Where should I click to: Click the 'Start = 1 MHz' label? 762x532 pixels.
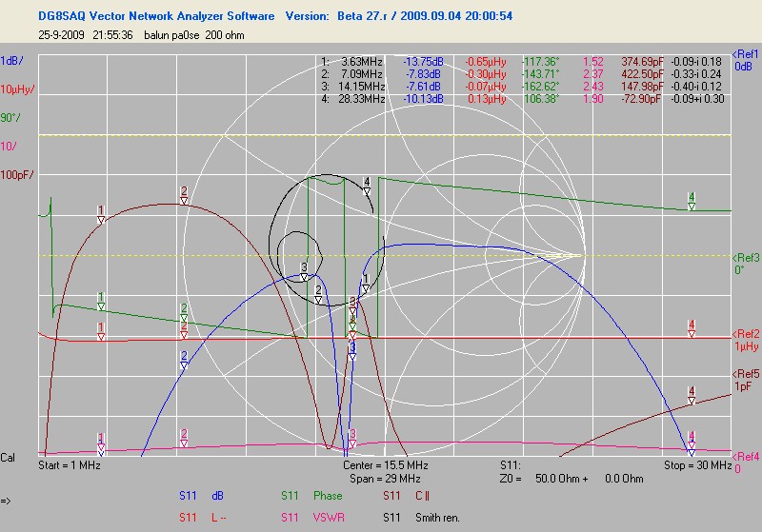tap(70, 465)
